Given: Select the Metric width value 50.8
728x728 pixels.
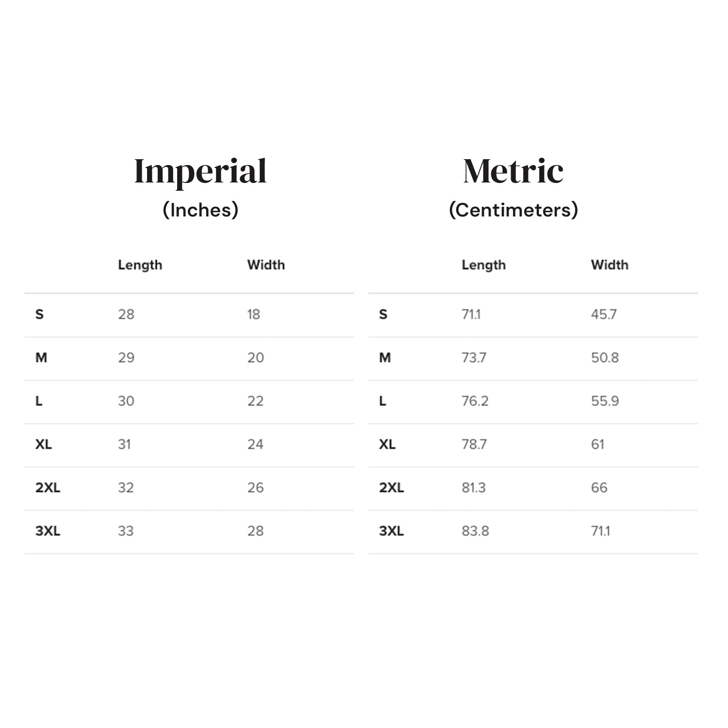Looking at the screenshot, I should coord(605,358).
